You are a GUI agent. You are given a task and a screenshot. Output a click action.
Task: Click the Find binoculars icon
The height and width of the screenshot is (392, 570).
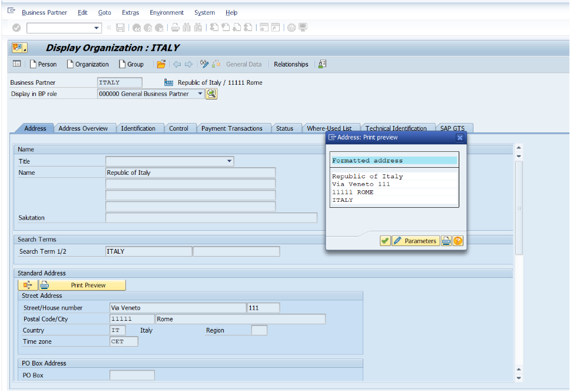[x=187, y=28]
